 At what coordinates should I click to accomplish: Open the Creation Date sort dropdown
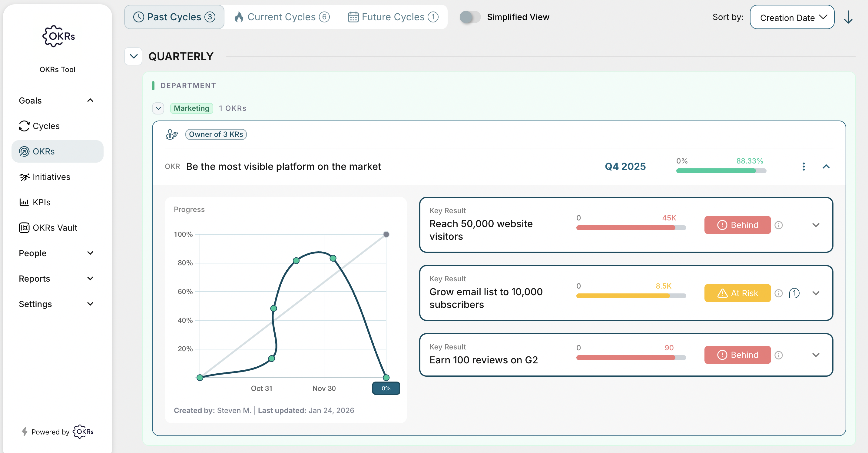tap(792, 17)
